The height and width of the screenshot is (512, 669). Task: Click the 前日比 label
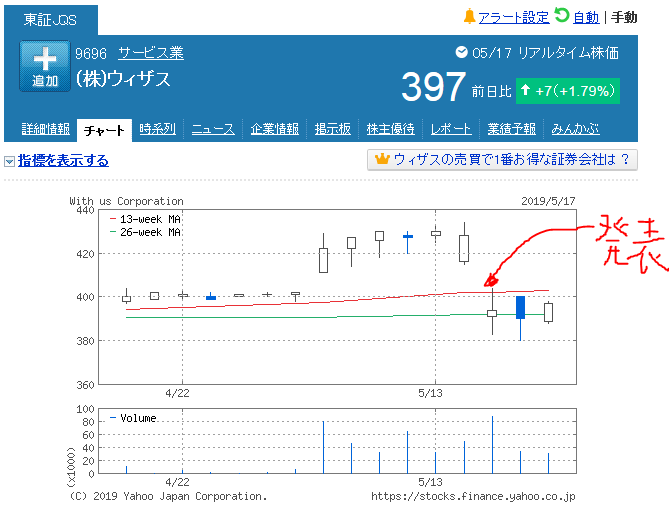(492, 91)
